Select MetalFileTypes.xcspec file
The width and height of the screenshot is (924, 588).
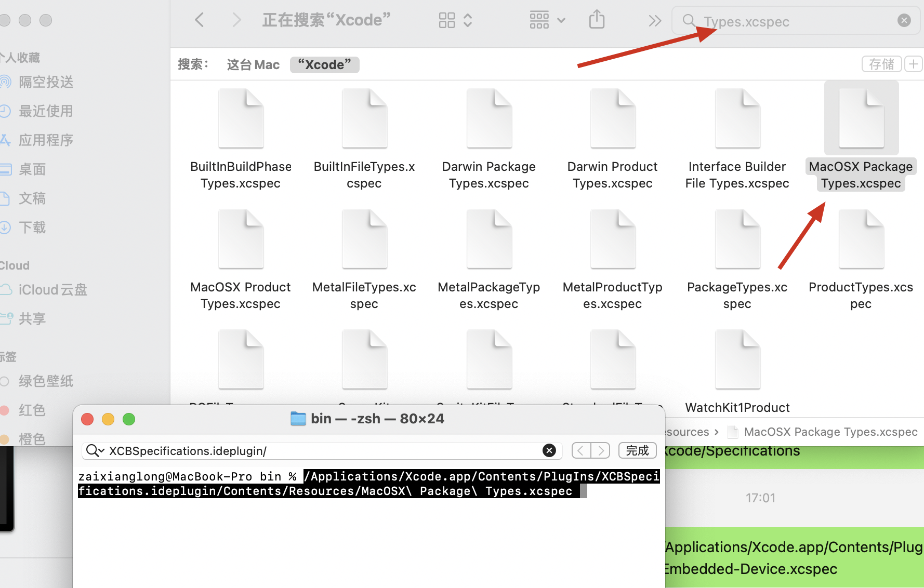[364, 260]
